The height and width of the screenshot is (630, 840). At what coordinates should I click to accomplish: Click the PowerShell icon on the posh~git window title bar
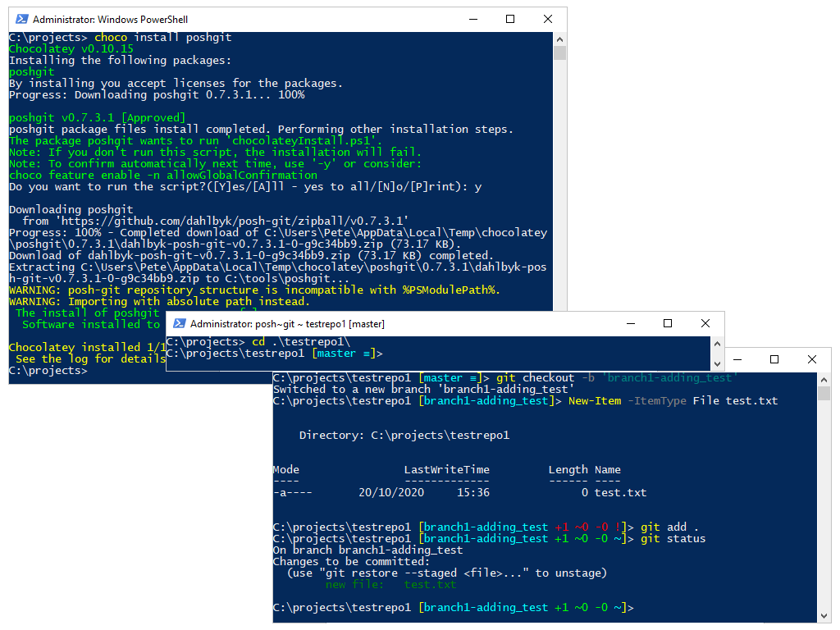[x=179, y=323]
